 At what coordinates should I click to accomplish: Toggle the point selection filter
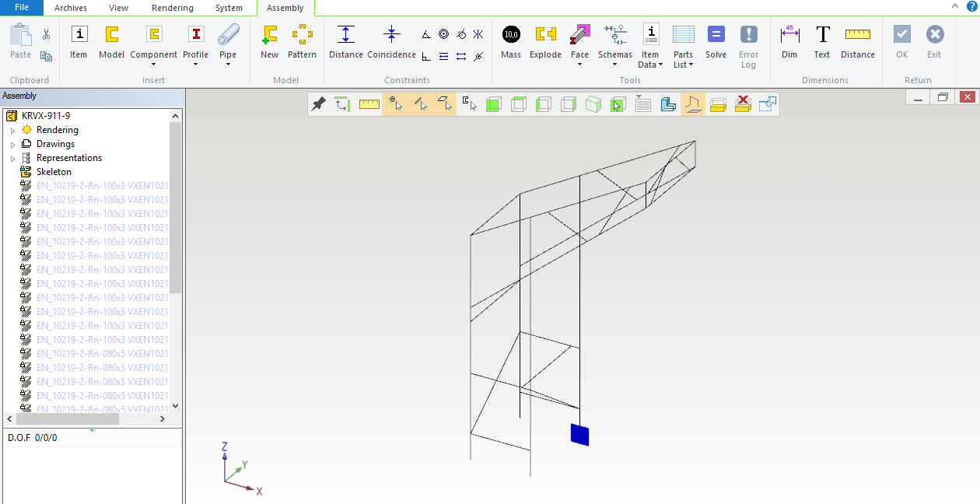[x=395, y=104]
